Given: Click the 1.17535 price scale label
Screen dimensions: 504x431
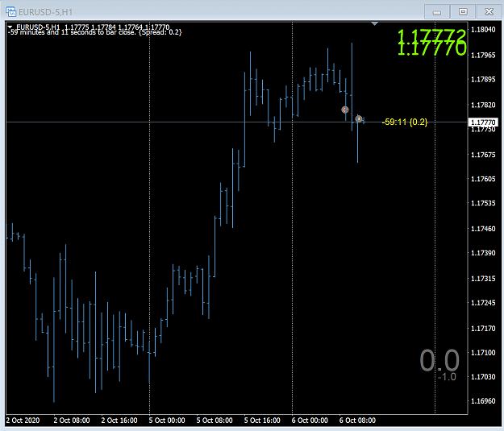Looking at the screenshot, I should (x=483, y=203).
